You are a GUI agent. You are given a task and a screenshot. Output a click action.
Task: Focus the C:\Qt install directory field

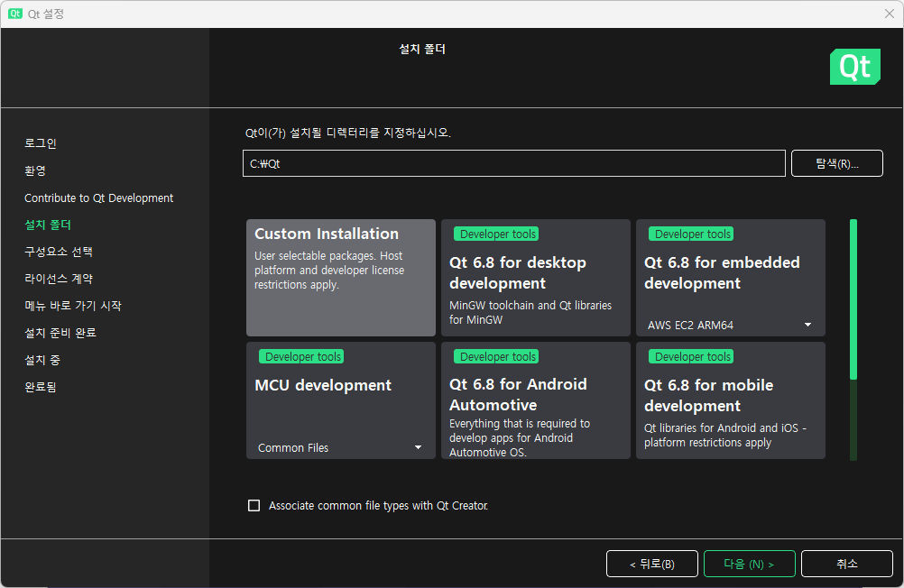(x=513, y=163)
